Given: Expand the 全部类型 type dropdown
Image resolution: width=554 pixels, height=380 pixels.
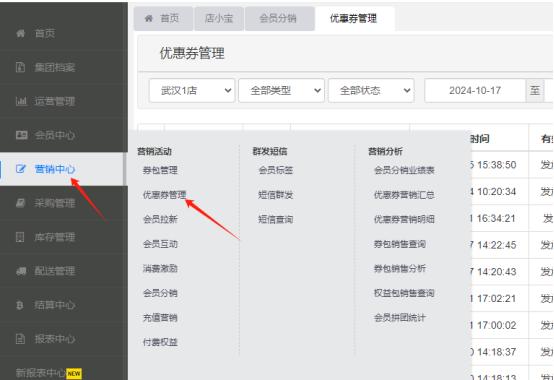Looking at the screenshot, I should point(281,91).
